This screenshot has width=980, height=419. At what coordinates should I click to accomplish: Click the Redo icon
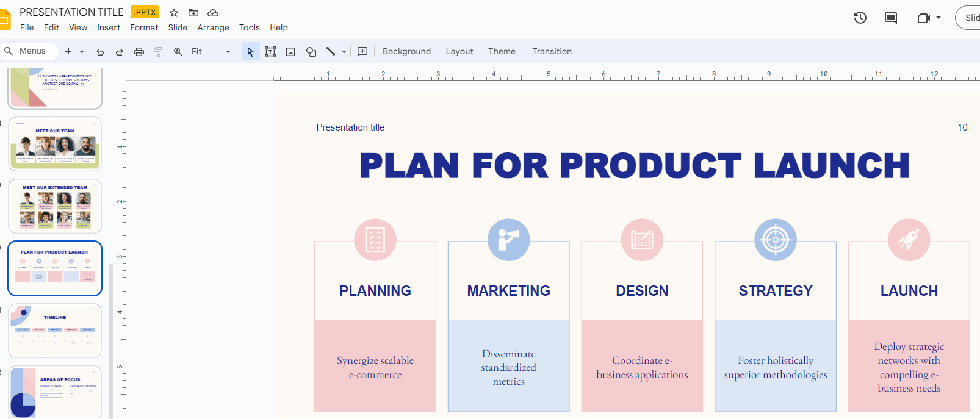[x=120, y=52]
